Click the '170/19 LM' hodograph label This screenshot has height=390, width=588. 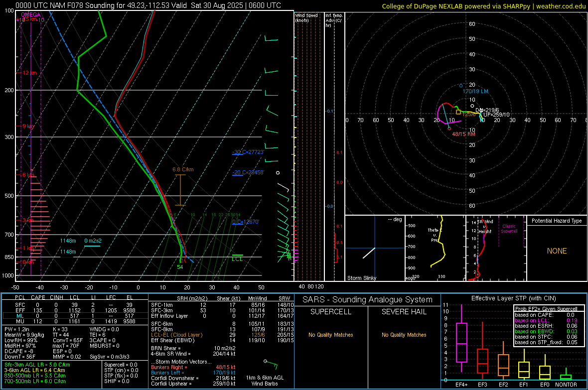point(475,91)
